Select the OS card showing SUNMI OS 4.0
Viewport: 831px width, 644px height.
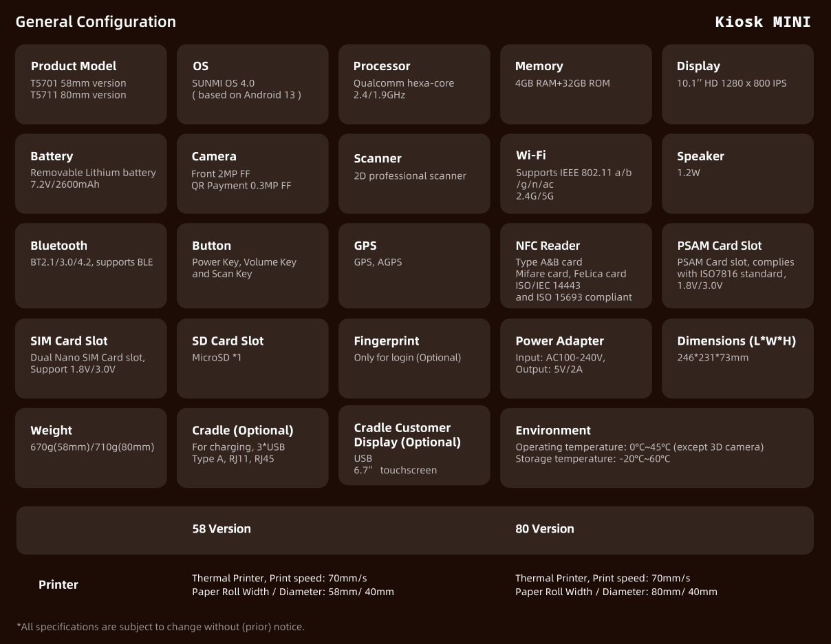tap(252, 84)
